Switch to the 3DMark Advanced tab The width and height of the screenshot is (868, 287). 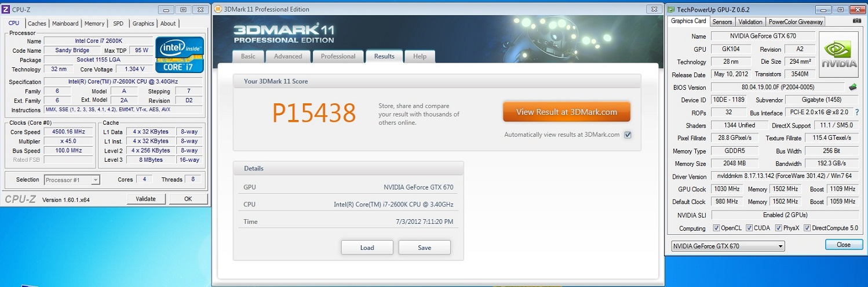(288, 56)
